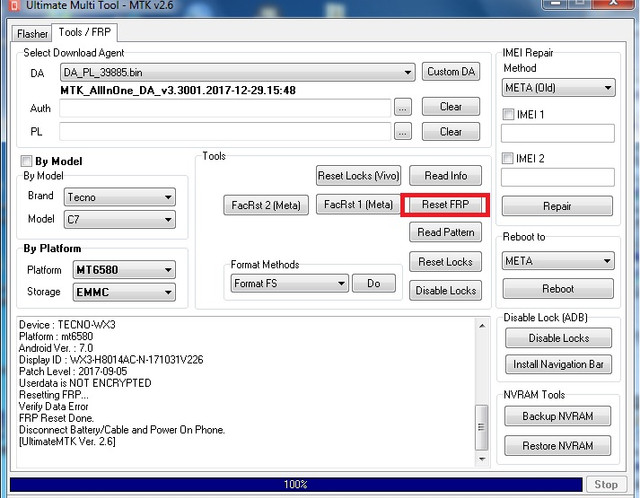Click FacRst 2 (Meta) button

click(266, 205)
